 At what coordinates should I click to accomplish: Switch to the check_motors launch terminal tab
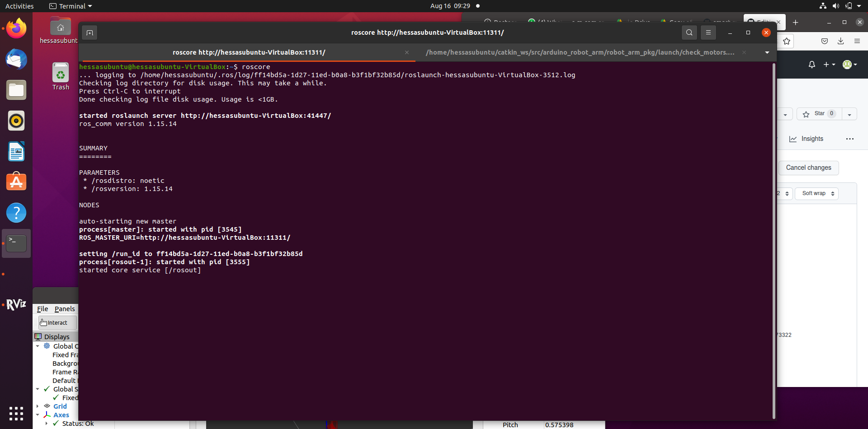(x=580, y=52)
